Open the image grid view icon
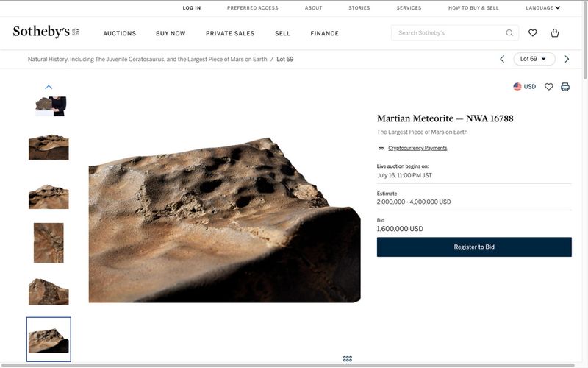The height and width of the screenshot is (368, 588). pos(348,359)
